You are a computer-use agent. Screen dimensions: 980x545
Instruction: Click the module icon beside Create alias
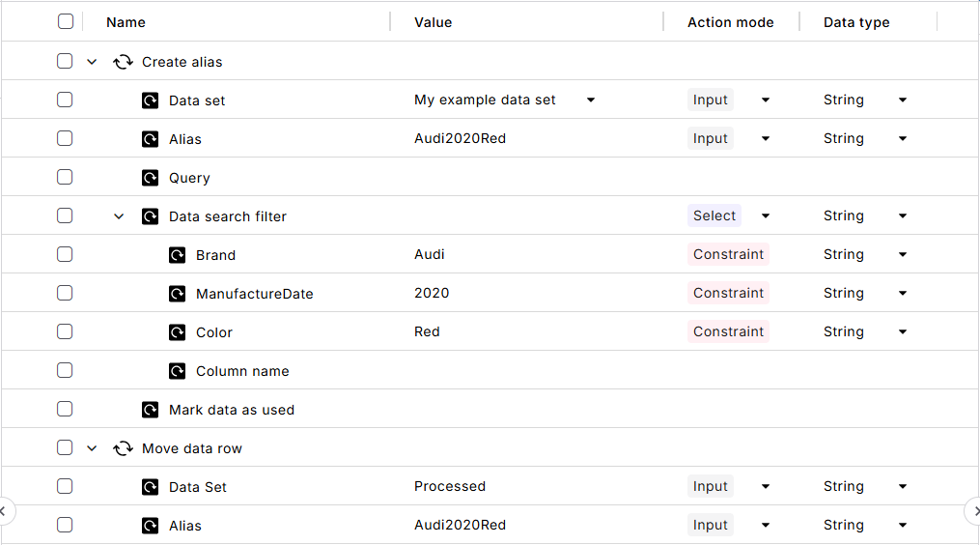[x=123, y=62]
